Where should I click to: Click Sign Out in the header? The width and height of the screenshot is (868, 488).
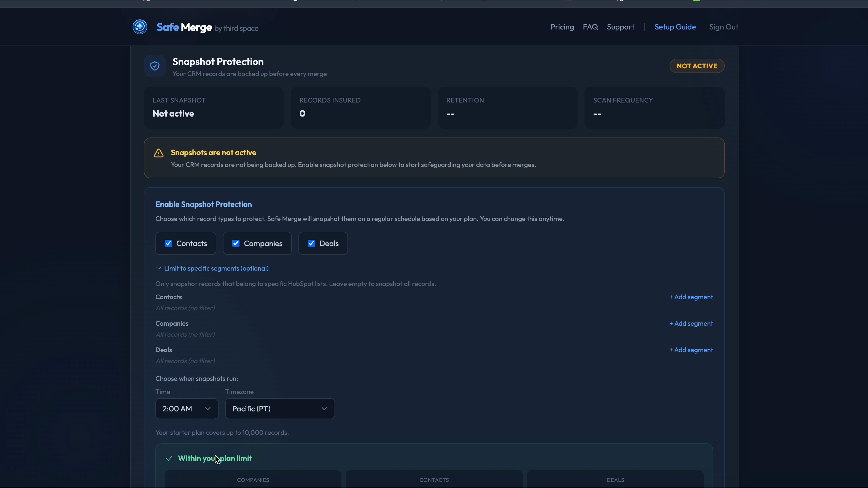click(724, 27)
